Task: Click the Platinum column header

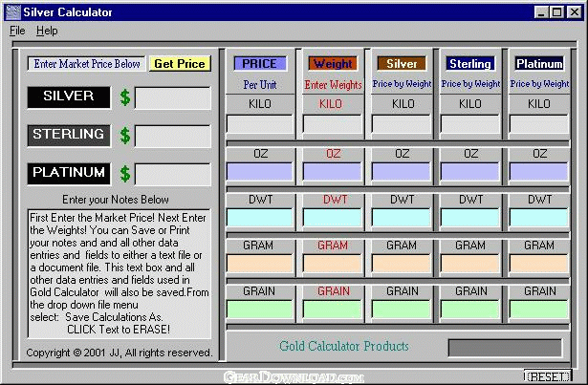Action: tap(539, 63)
